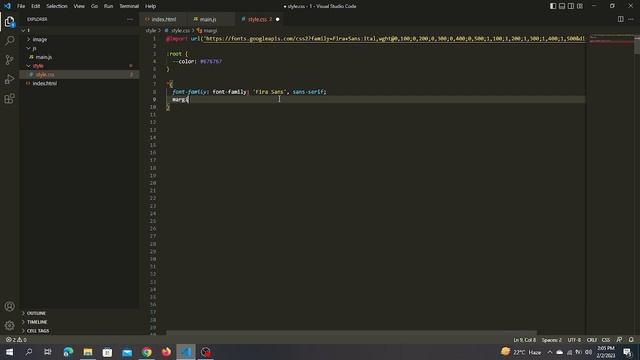
Task: Open the Terminal menu
Action: tap(129, 6)
